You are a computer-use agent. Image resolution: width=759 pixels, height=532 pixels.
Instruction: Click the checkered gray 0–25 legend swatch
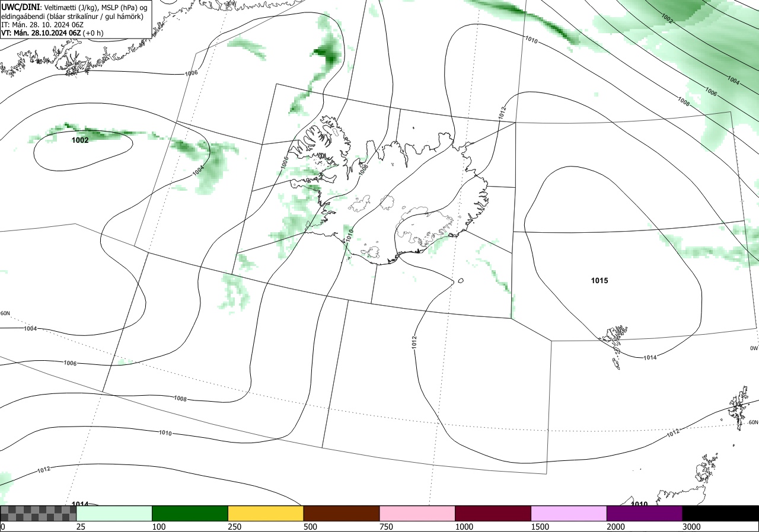39,513
